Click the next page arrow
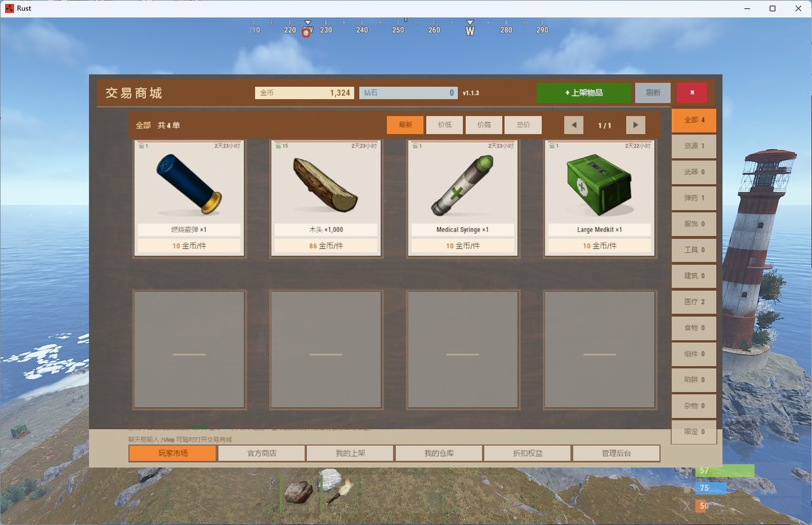This screenshot has width=812, height=525. pos(636,125)
